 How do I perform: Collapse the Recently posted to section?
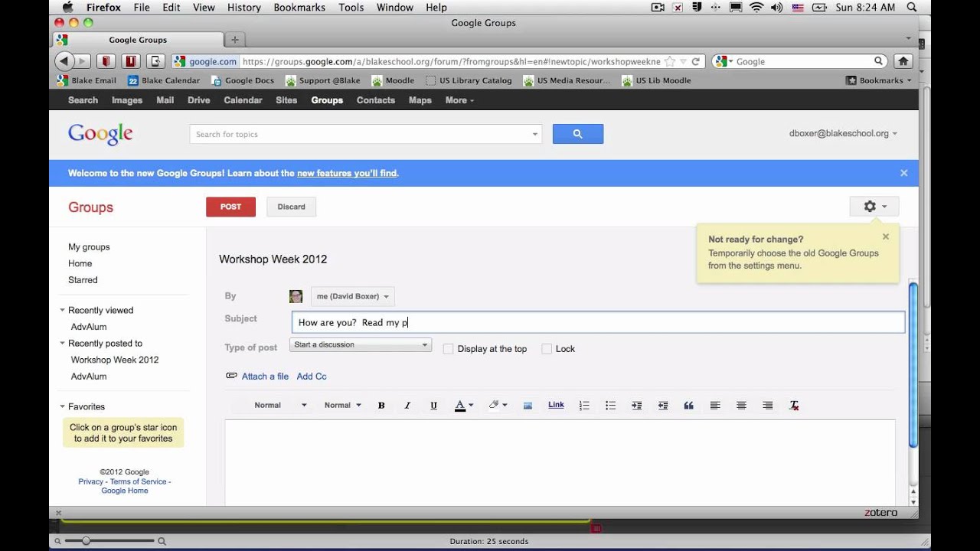click(x=62, y=344)
